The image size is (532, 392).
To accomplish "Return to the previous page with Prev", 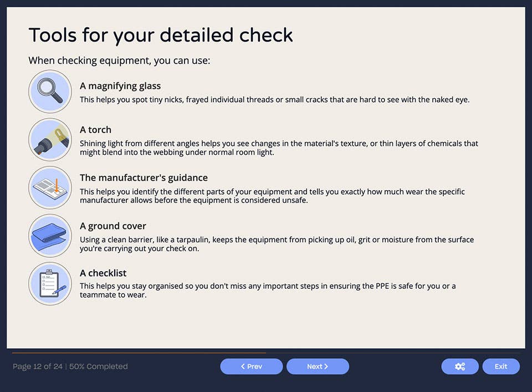I will pyautogui.click(x=251, y=366).
